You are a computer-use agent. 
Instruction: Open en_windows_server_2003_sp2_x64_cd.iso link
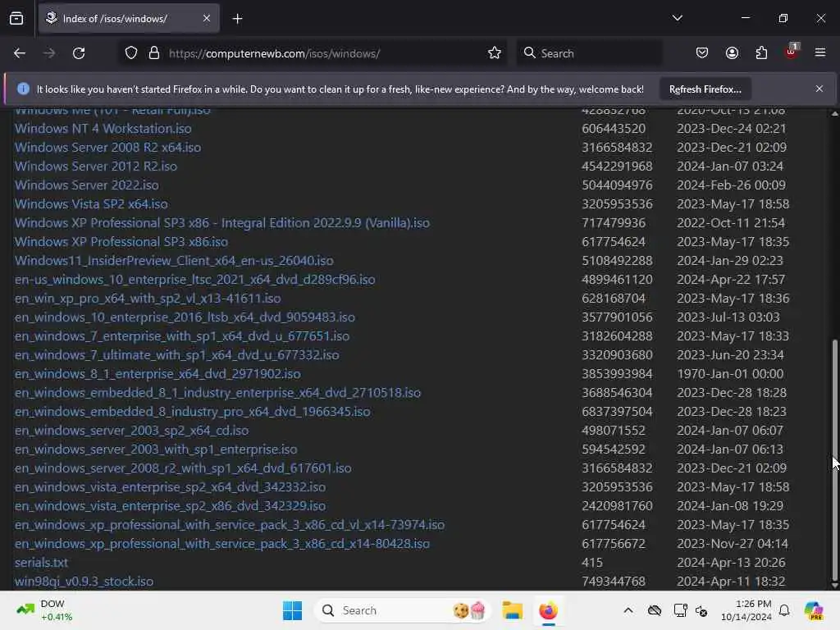tap(132, 430)
